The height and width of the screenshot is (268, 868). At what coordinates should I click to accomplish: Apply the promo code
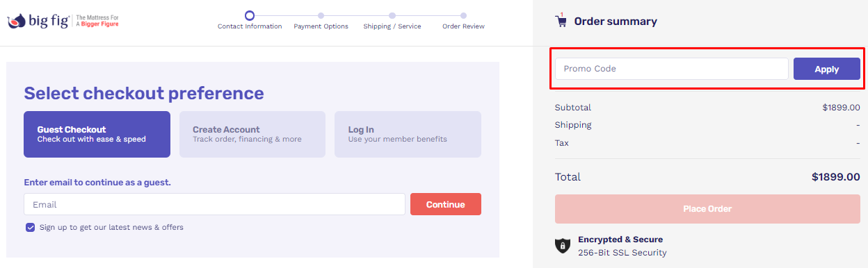pos(827,69)
